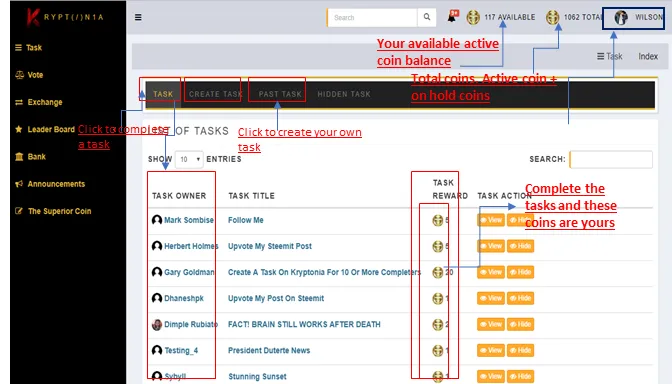Hide the Upvote My Steemit Post task
Image resolution: width=672 pixels, height=384 pixels.
520,246
